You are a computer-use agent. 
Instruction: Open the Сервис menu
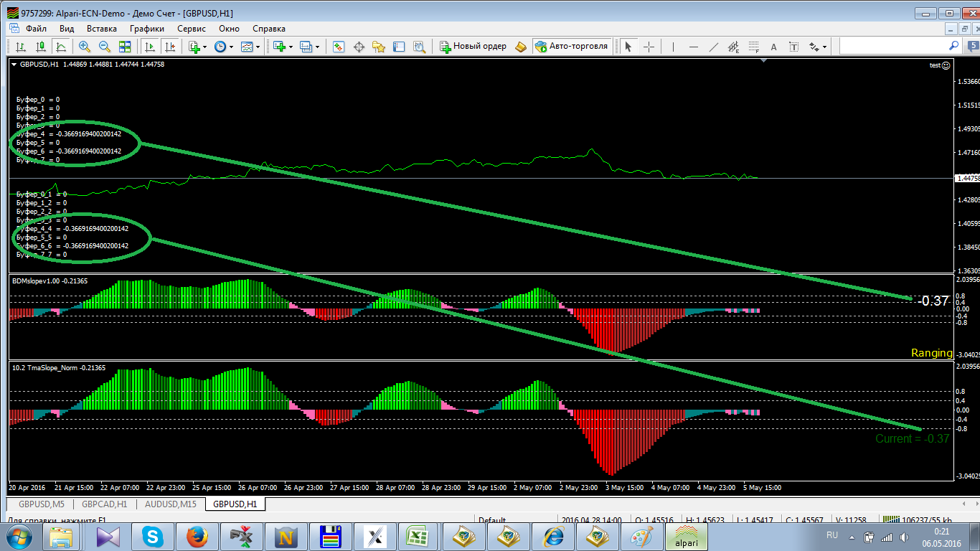191,29
